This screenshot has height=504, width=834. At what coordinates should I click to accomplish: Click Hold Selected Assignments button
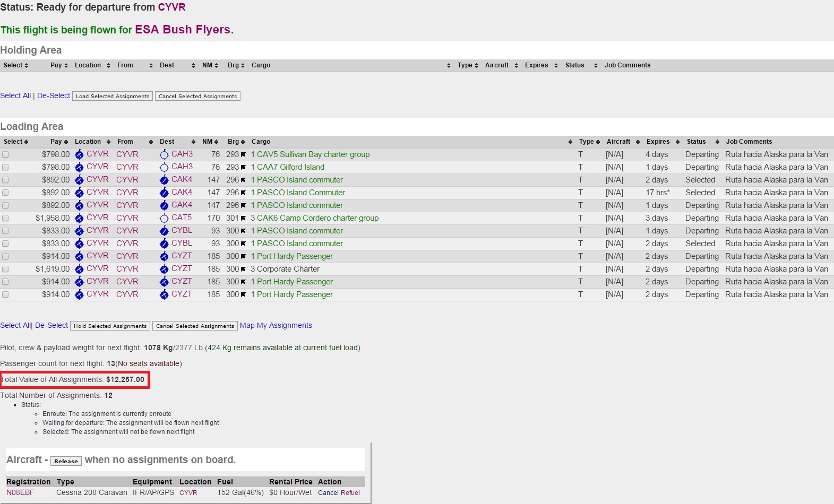[110, 326]
